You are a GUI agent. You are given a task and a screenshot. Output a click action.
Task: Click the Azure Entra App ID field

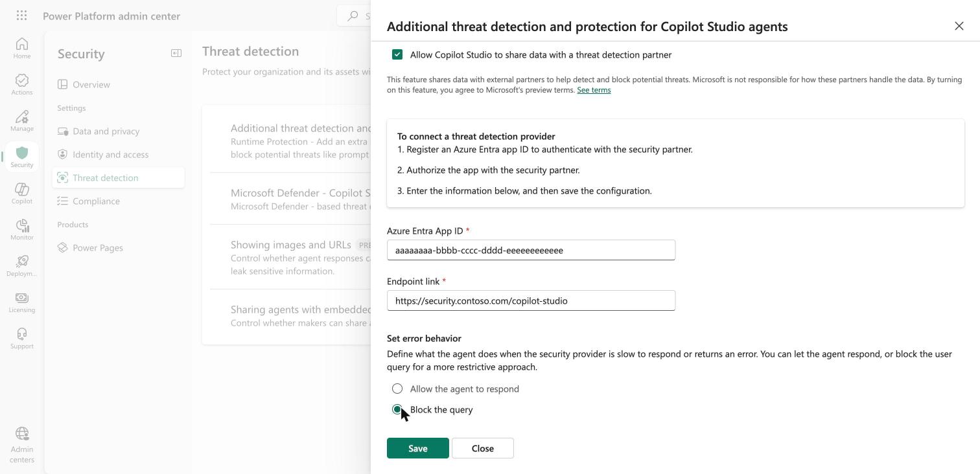coord(531,250)
